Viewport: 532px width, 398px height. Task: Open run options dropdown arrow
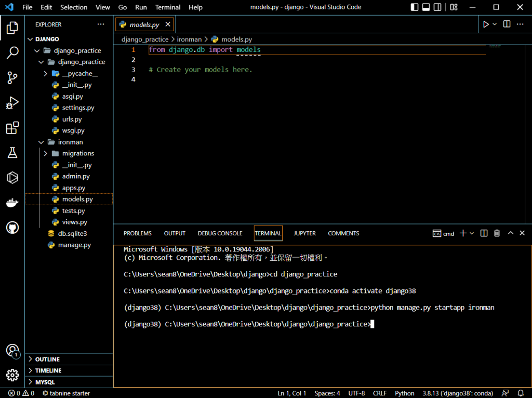click(x=495, y=24)
